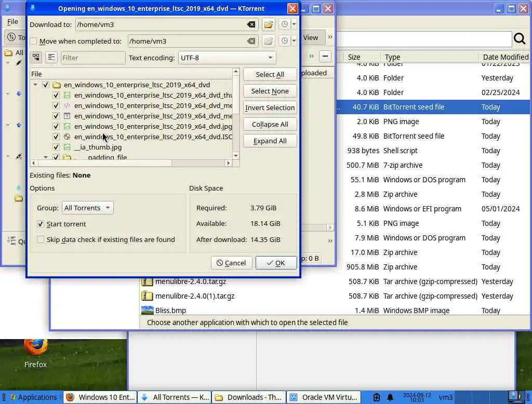Click the queue icon at KTorrent bottom-left

pos(11,241)
